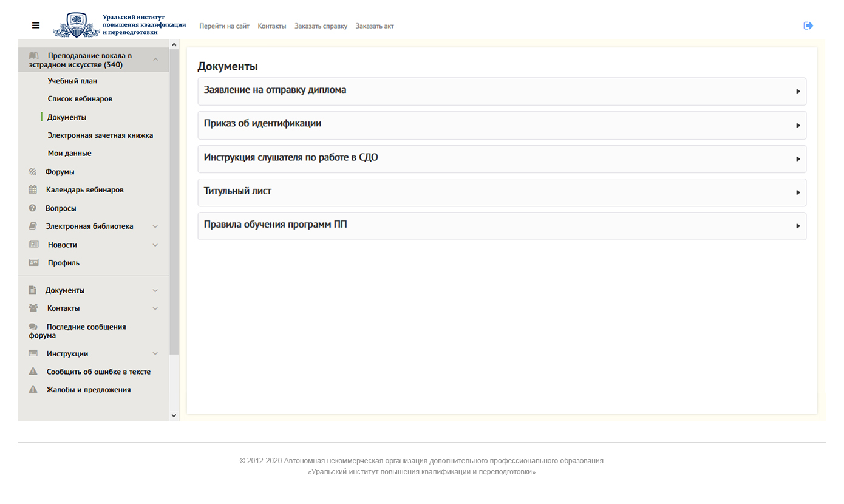
Task: Click the Заказать справку link
Action: (321, 26)
